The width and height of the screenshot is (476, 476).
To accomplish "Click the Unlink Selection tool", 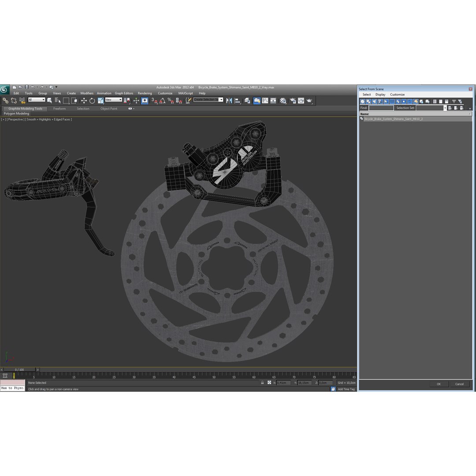I will tap(14, 100).
